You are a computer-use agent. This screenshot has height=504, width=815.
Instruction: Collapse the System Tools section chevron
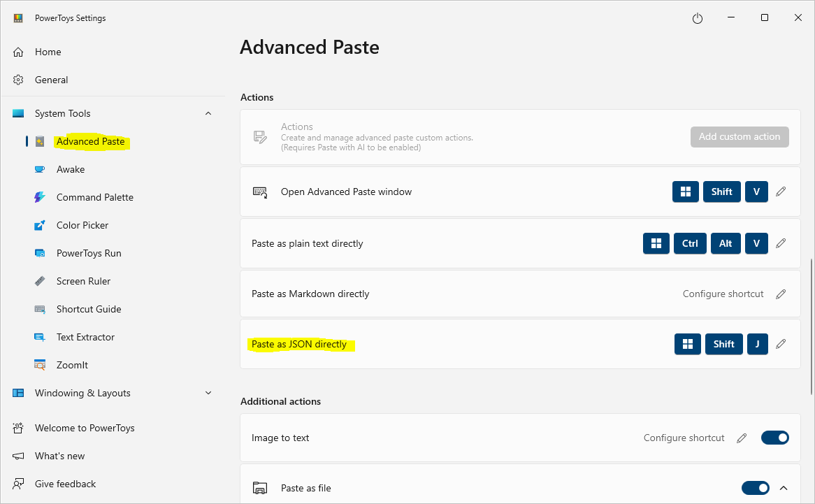[208, 113]
